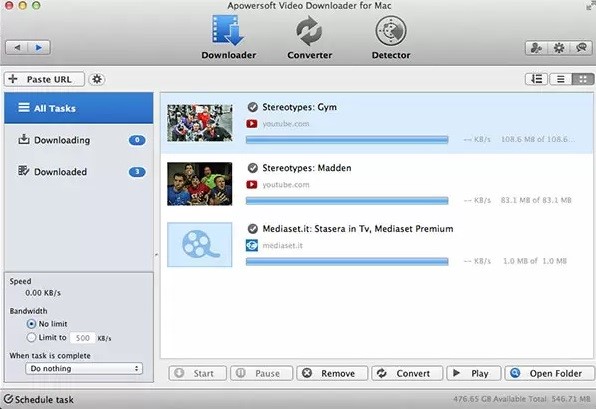
Task: Select the Stereotypes: Madden video thumbnail
Action: click(x=200, y=184)
